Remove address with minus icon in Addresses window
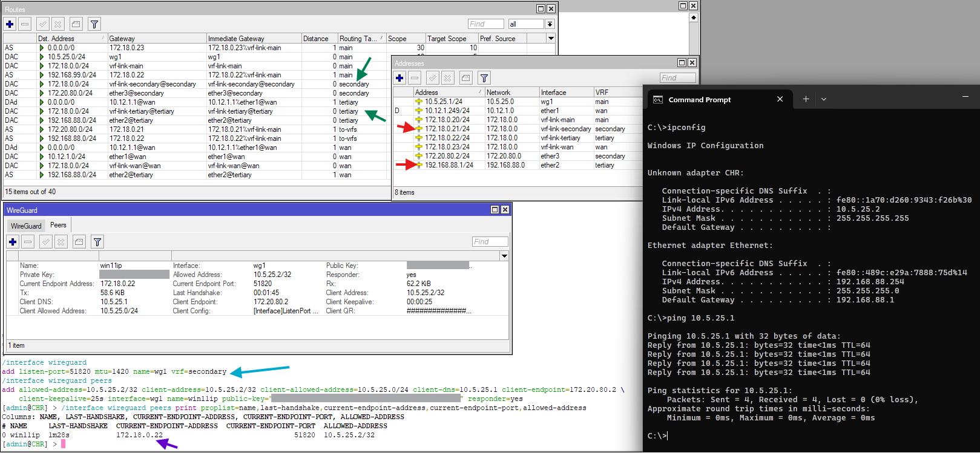 coord(415,78)
